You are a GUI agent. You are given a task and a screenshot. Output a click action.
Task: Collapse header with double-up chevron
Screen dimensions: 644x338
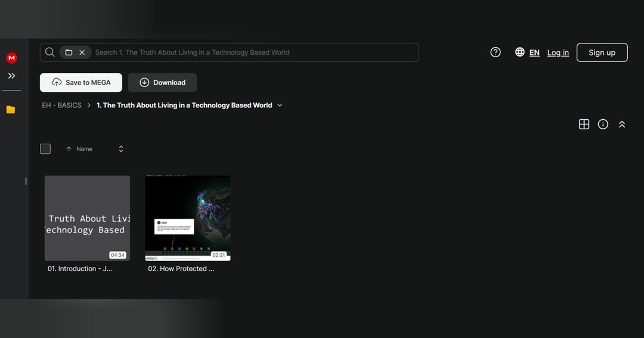tap(622, 124)
